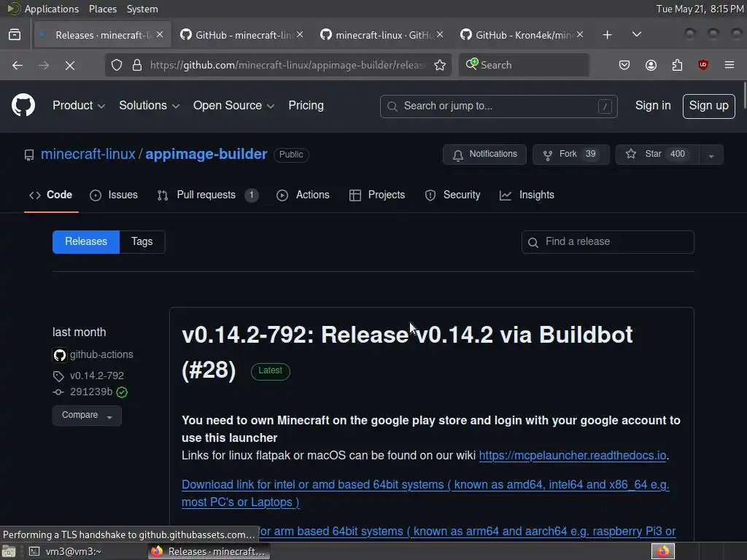Open the extensions puzzle icon
Image resolution: width=747 pixels, height=560 pixels.
coord(677,65)
